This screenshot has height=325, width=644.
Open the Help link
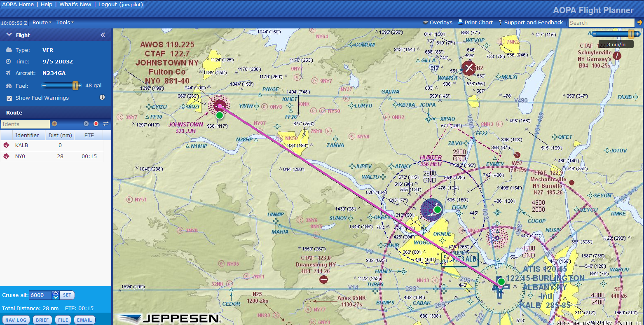pos(47,5)
